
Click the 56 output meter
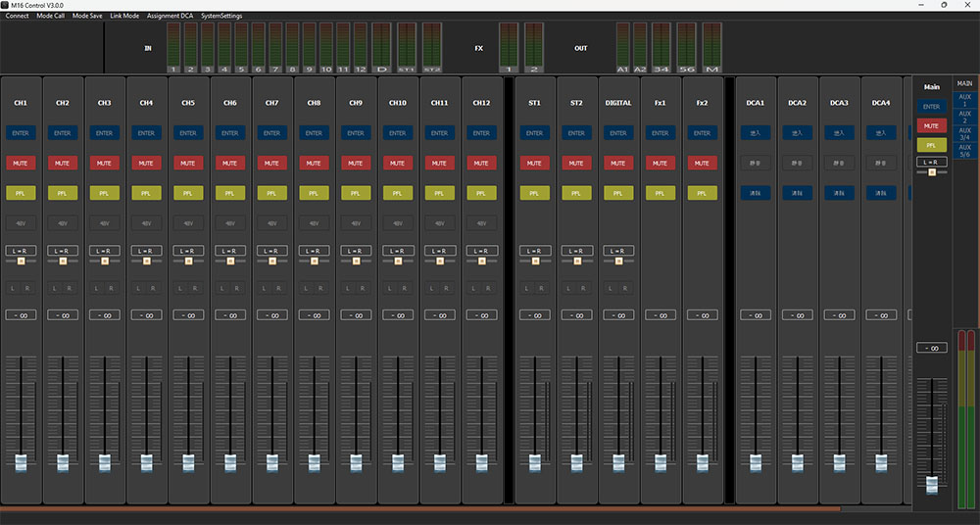pyautogui.click(x=686, y=47)
